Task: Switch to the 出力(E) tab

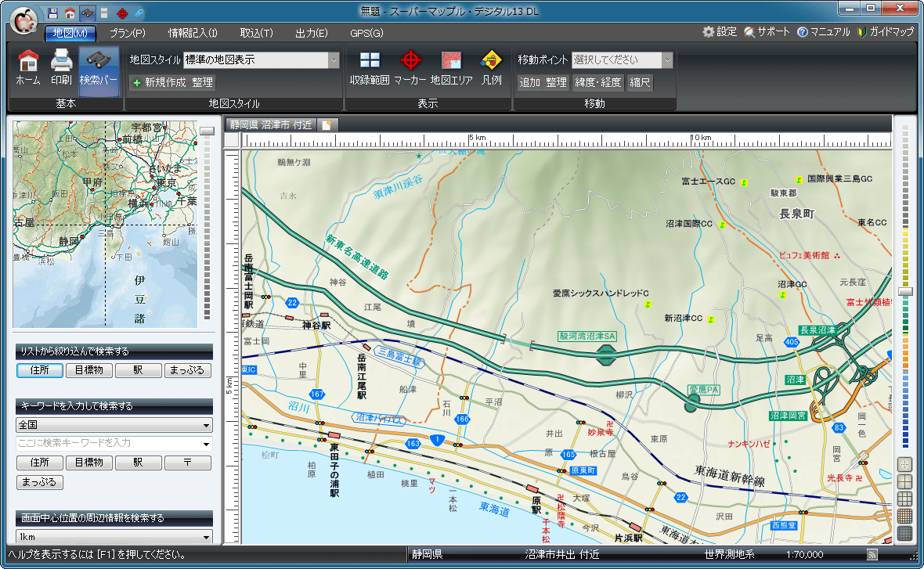Action: coord(311,33)
